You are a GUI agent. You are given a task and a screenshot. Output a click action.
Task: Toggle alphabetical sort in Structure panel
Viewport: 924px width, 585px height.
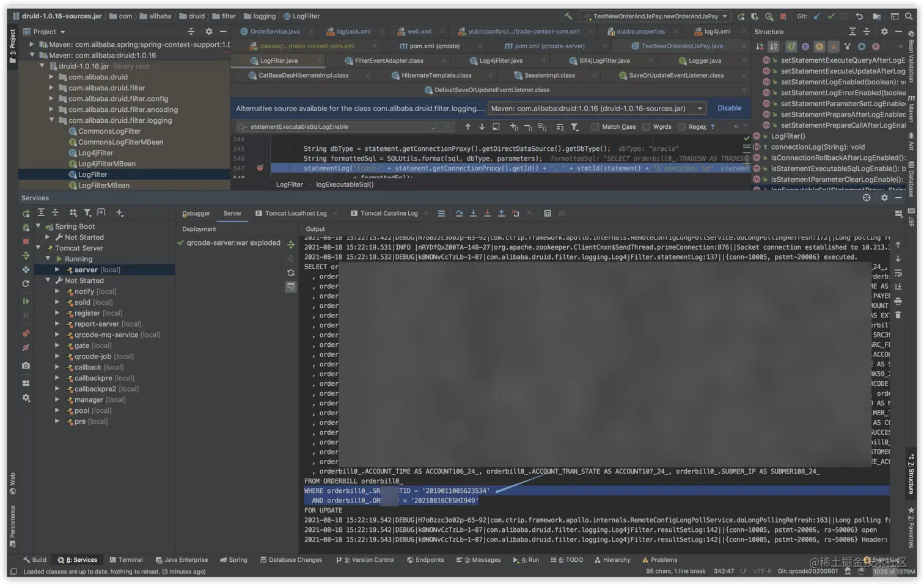774,46
